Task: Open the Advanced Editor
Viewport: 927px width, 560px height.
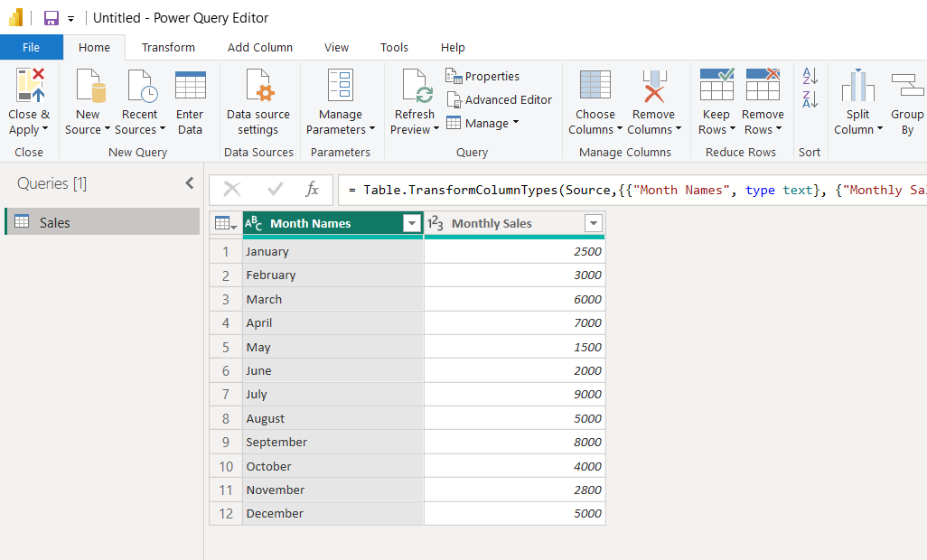Action: 499,100
